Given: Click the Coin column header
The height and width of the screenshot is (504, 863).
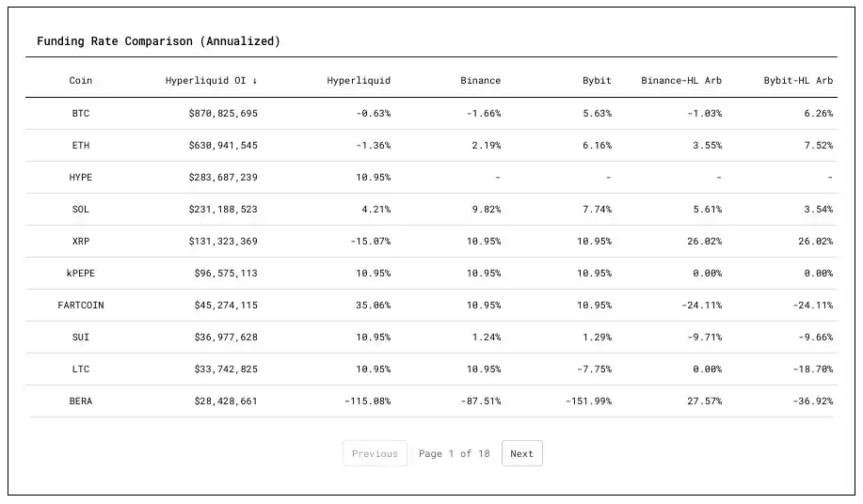Looking at the screenshot, I should coord(81,81).
